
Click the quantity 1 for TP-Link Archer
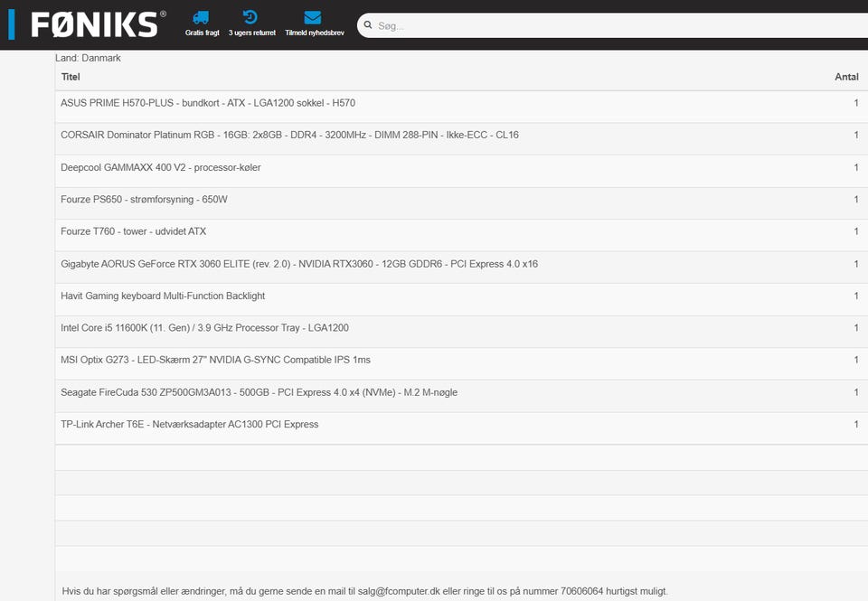point(856,425)
